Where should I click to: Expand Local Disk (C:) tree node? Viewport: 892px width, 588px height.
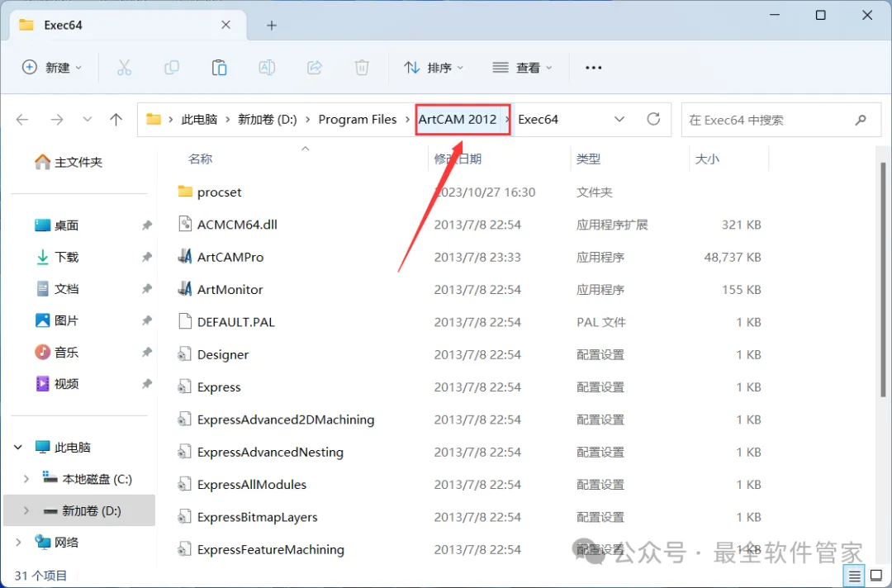(x=26, y=479)
